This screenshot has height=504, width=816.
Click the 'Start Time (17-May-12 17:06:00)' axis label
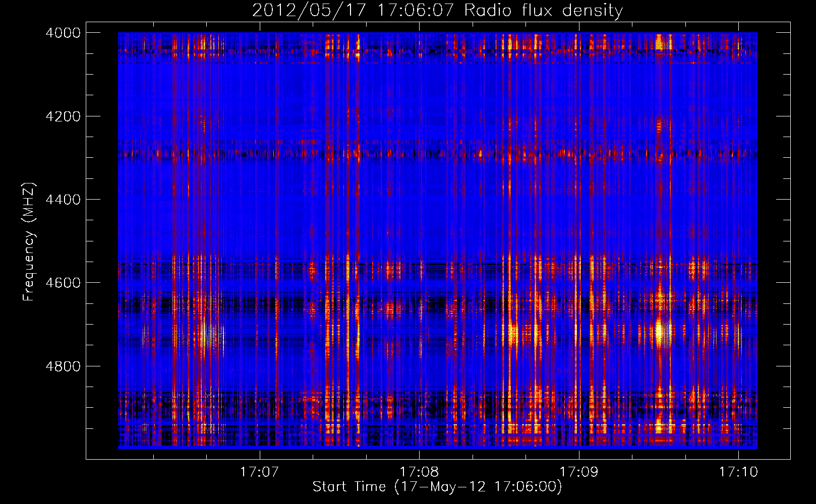[x=437, y=487]
